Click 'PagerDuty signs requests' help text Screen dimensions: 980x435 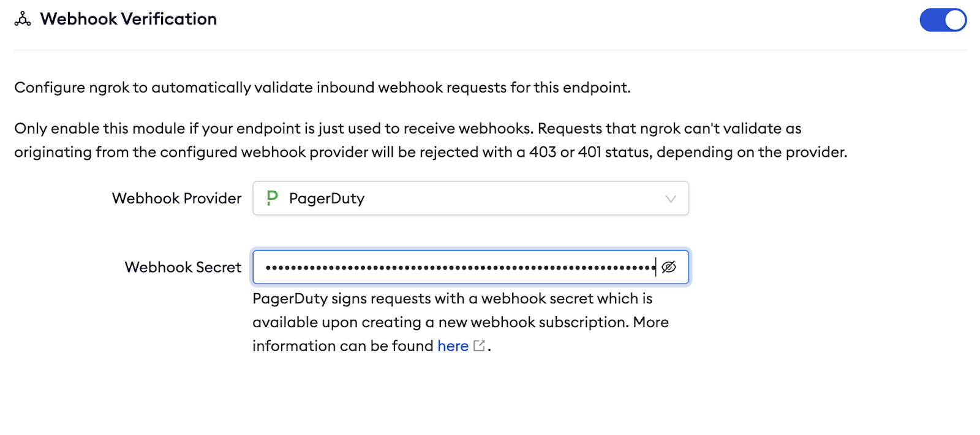452,298
